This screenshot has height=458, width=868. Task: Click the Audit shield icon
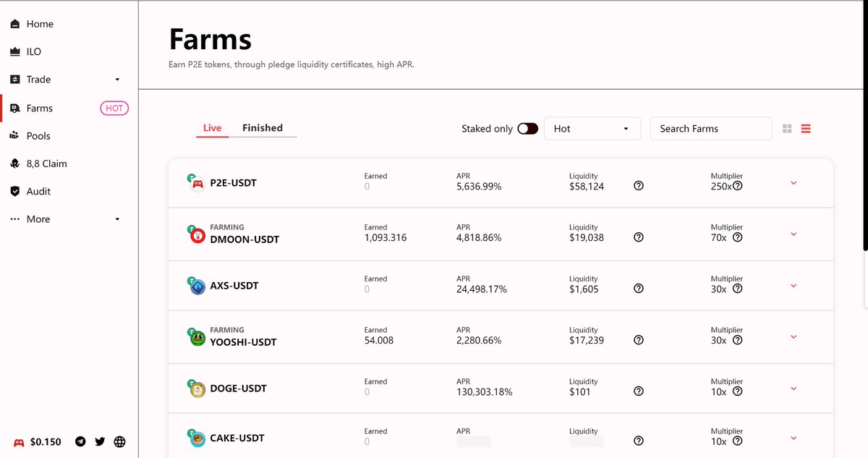coord(15,191)
